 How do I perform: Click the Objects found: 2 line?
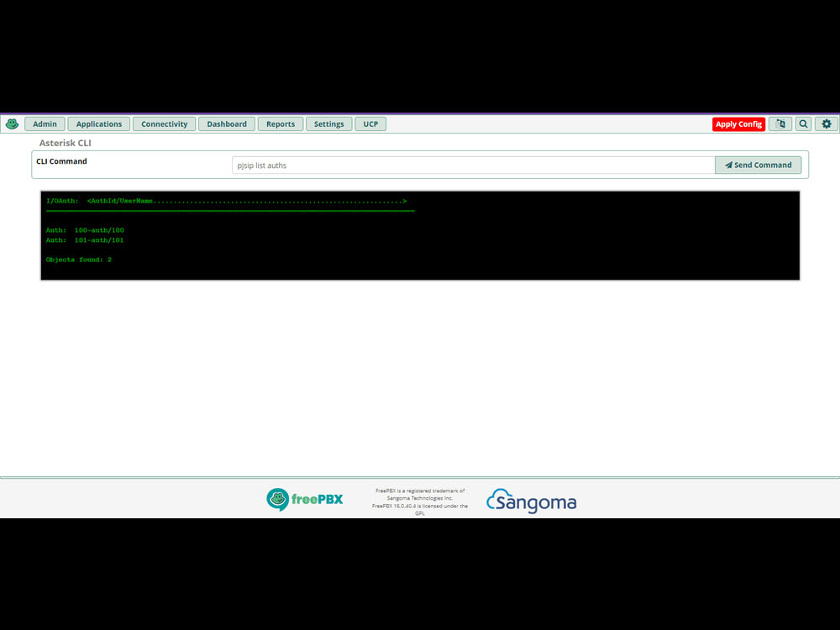[x=79, y=260]
